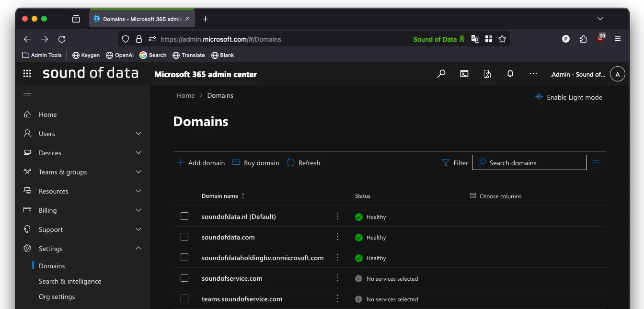This screenshot has width=644, height=309.
Task: Click Add domain
Action: pyautogui.click(x=201, y=163)
